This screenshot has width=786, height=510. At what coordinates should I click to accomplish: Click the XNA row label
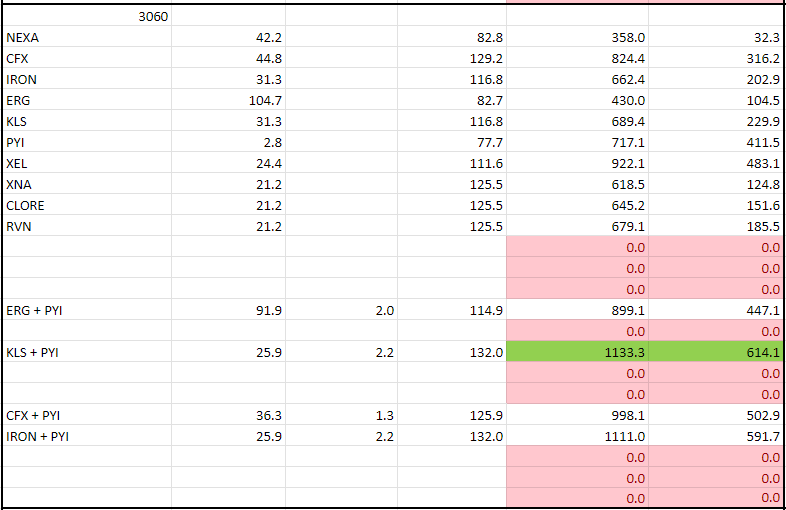point(87,185)
